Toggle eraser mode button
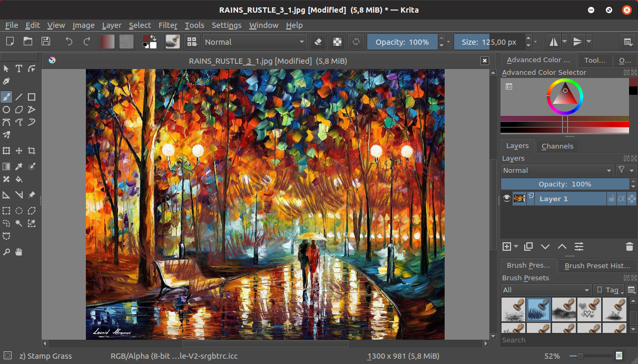The image size is (638, 364). (x=317, y=42)
